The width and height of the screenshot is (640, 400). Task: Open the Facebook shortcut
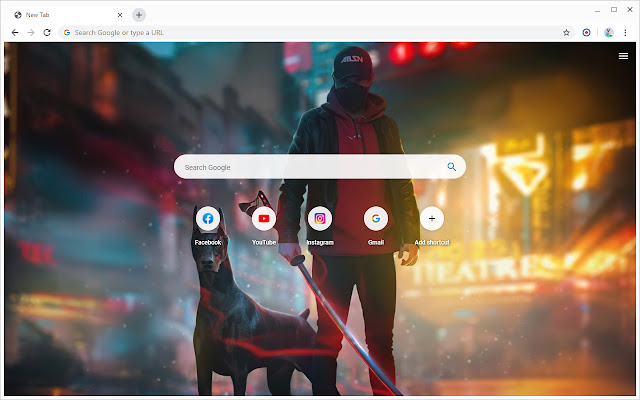point(208,219)
